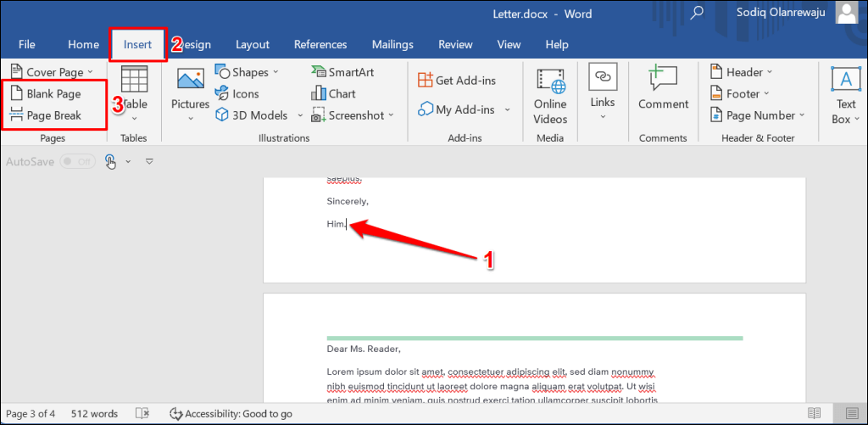Click the Chart icon
The width and height of the screenshot is (868, 425).
pos(333,93)
